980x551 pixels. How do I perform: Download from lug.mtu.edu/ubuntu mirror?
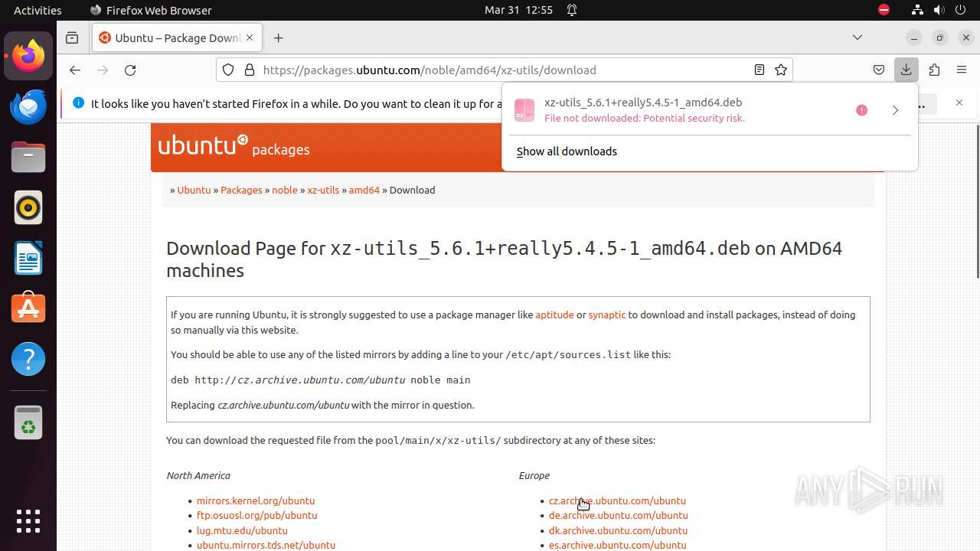click(242, 530)
